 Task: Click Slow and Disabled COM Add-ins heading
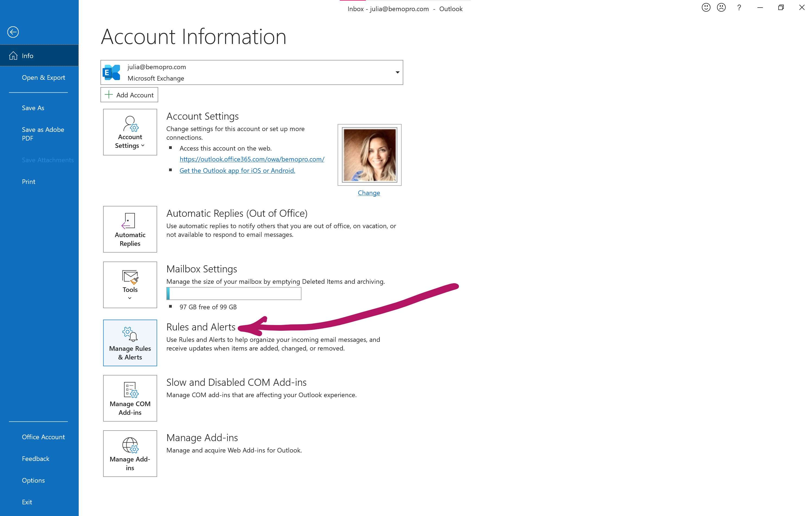point(236,382)
